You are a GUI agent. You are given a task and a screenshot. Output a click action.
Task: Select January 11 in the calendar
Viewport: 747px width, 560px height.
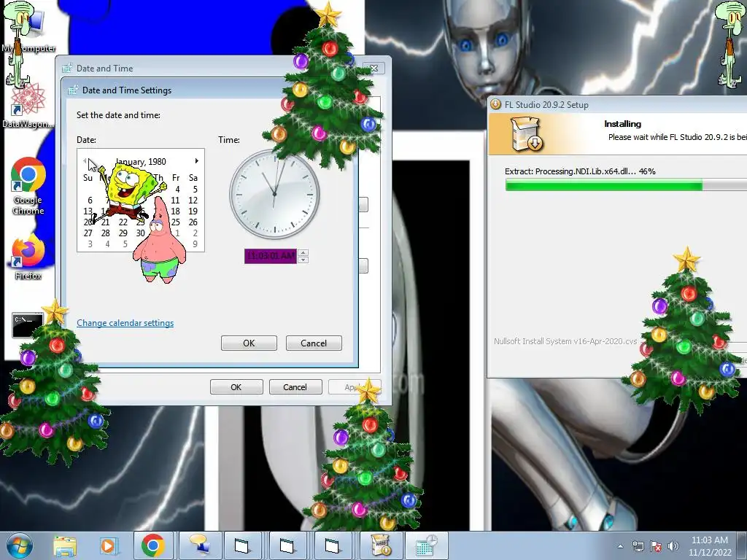[x=175, y=201]
